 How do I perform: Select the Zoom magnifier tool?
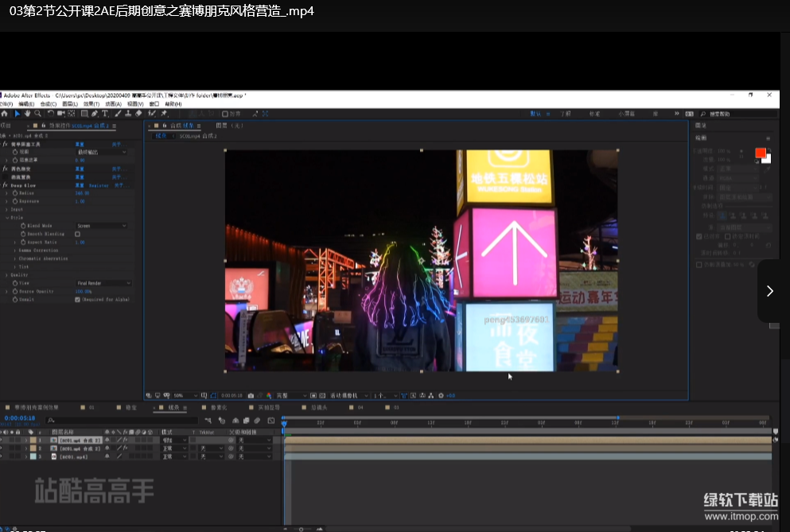(37, 114)
